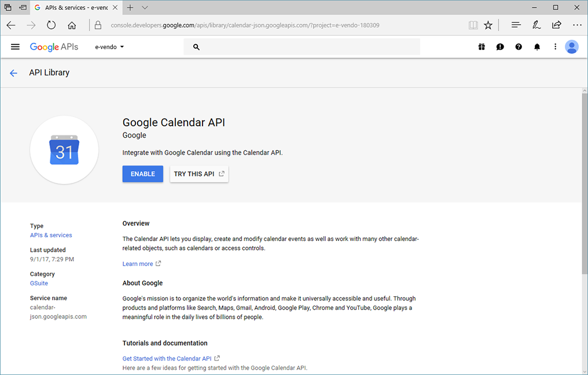
Task: Open browser settings and more ellipsis
Action: coord(577,25)
